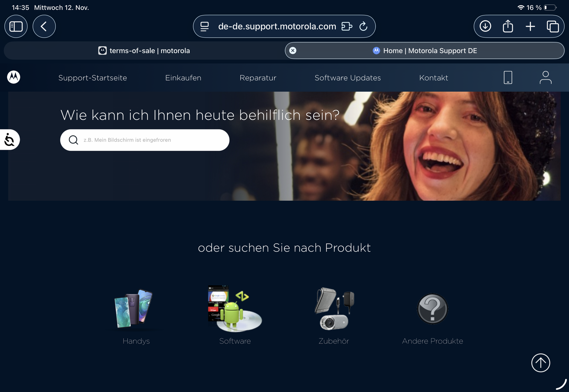Viewport: 569px width, 392px height.
Task: Tap the Share icon in Safari
Action: (x=508, y=26)
